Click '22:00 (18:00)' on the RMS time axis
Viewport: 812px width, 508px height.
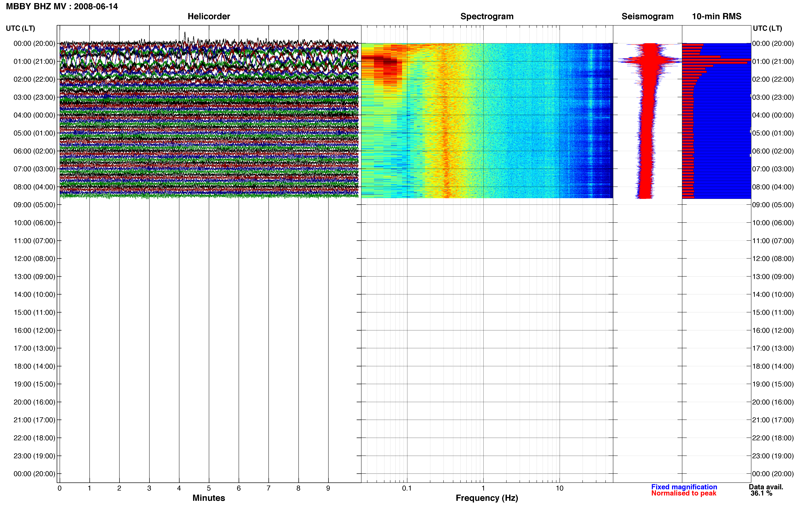click(x=773, y=438)
